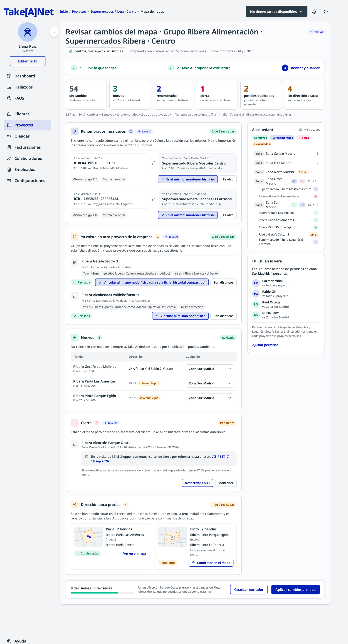The image size is (348, 644).
Task: Open zone dropdown for Ribera Getafe Los Molinos
Action: pos(210,369)
